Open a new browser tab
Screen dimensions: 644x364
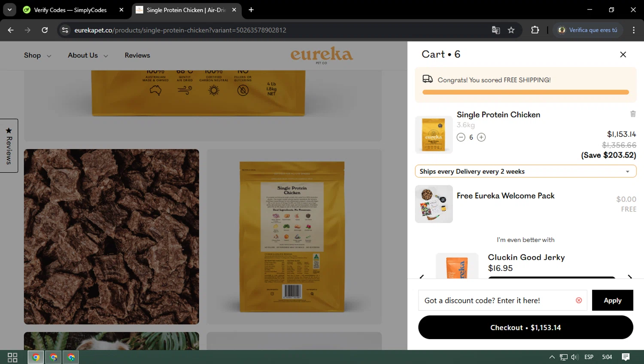tap(251, 10)
